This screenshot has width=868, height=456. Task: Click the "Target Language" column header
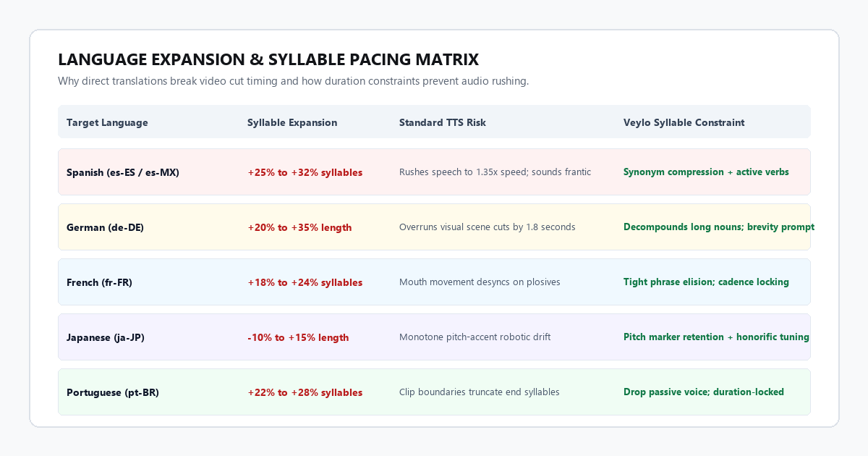click(x=107, y=122)
